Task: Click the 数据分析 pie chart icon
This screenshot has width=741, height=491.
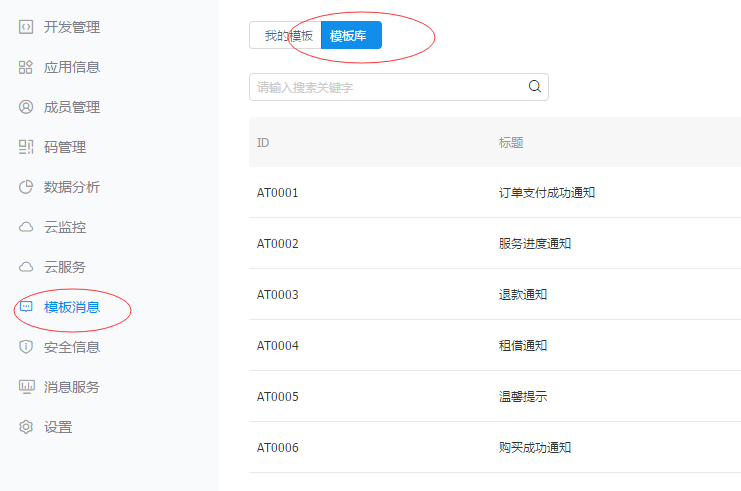Action: (26, 187)
